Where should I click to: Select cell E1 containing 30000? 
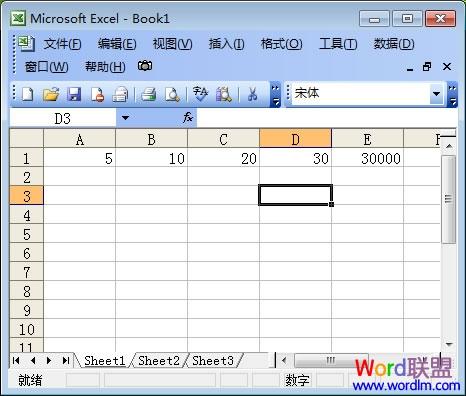tap(367, 158)
